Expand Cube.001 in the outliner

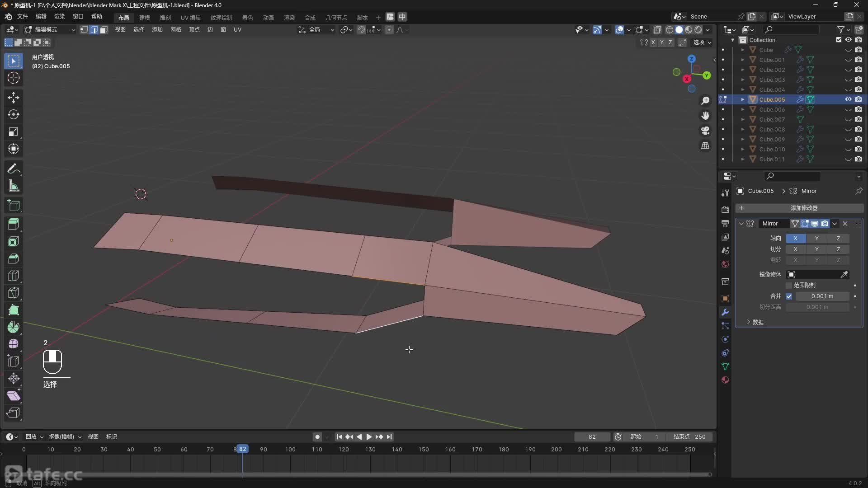coord(742,60)
